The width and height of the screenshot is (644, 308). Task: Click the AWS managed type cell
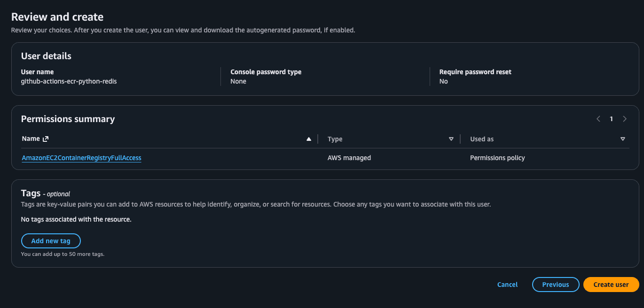[349, 158]
